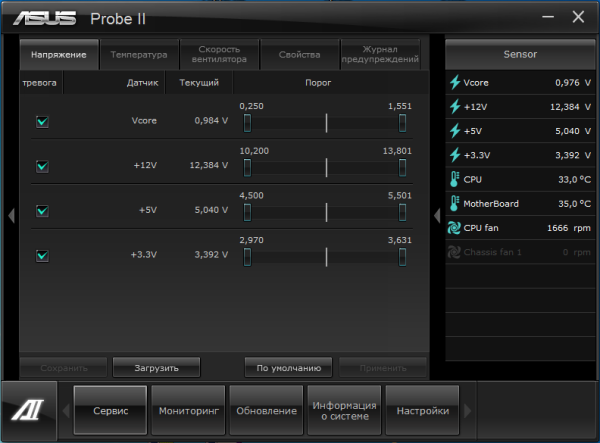
Task: Click the 12,384 V value in +12V row
Action: pyautogui.click(x=209, y=165)
